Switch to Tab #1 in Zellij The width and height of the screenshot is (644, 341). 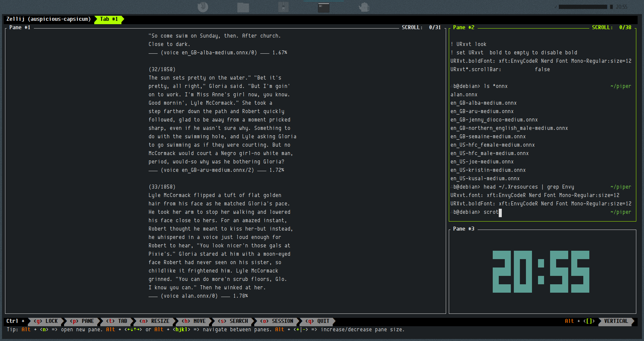coord(109,19)
